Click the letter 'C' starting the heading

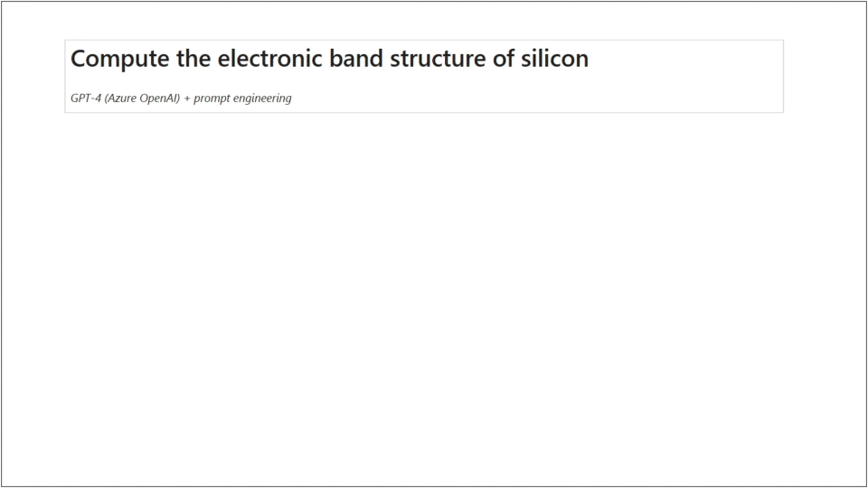(79, 59)
